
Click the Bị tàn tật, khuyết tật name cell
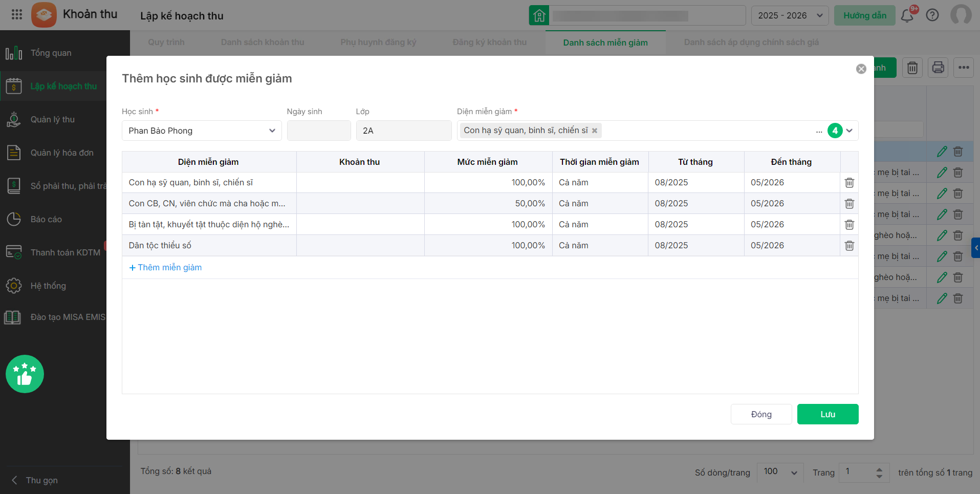point(209,225)
